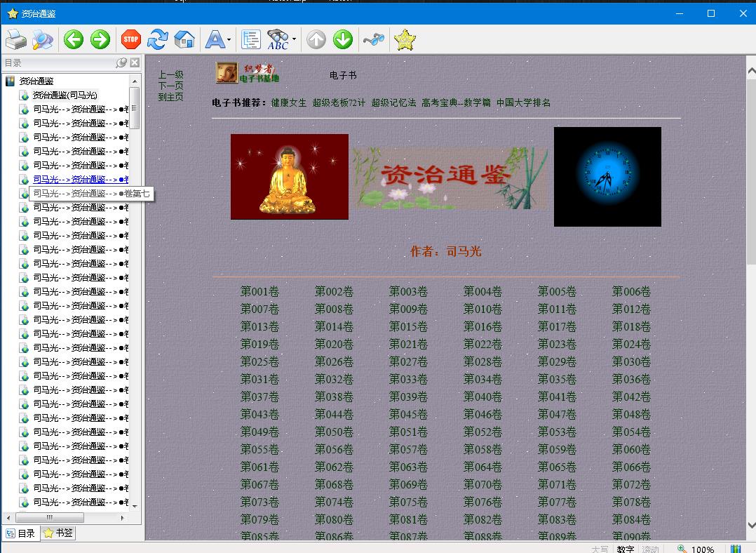Screen dimensions: 756x553
Task: Click the binoculars ABC find icon
Action: [278, 39]
